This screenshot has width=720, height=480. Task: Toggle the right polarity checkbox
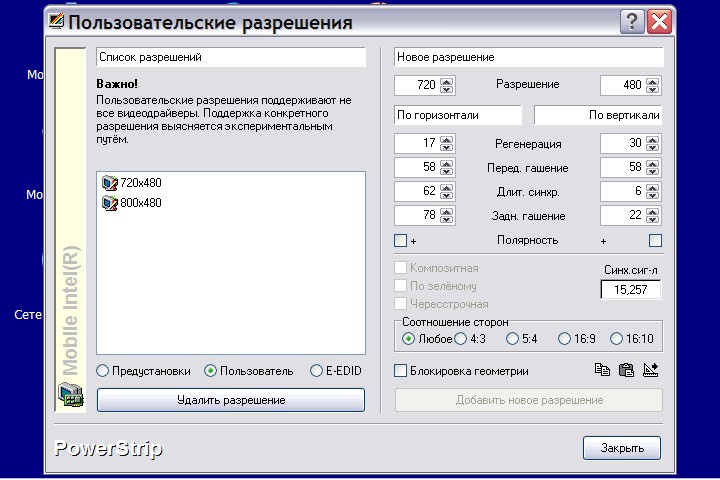[x=655, y=240]
